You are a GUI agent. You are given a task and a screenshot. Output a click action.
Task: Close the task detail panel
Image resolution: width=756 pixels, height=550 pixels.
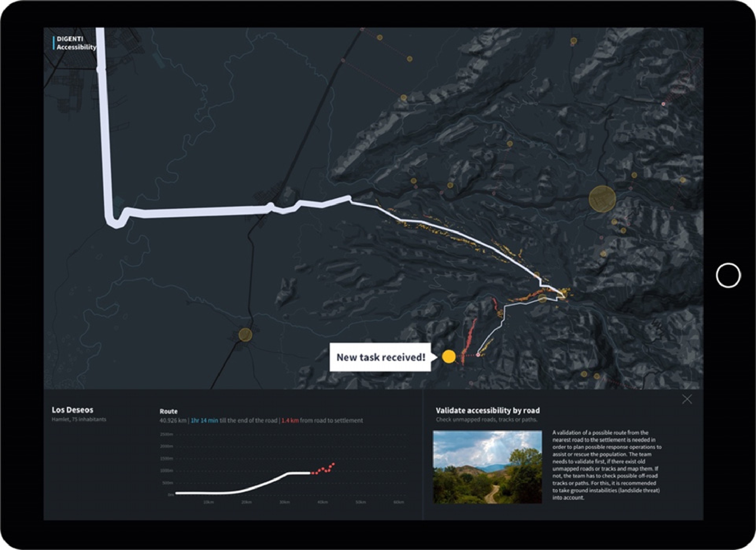(687, 399)
